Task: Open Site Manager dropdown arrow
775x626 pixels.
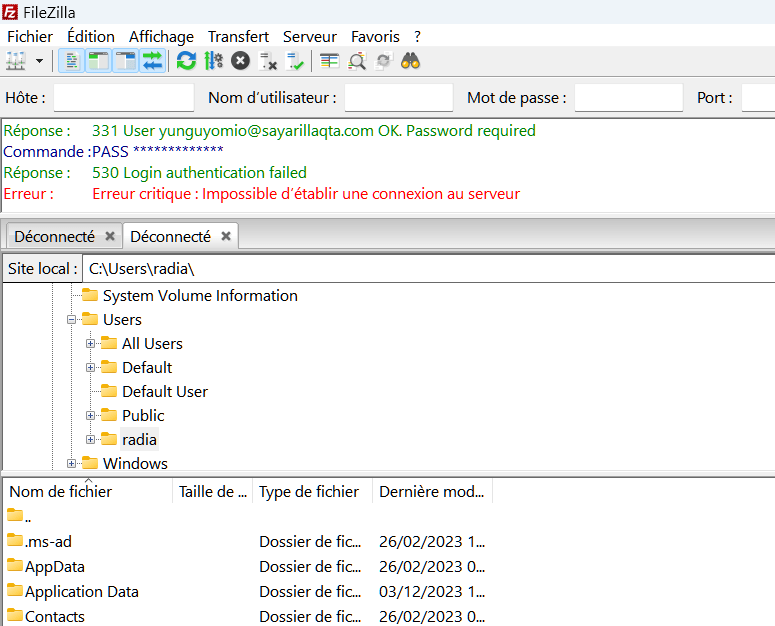Action: pyautogui.click(x=40, y=61)
